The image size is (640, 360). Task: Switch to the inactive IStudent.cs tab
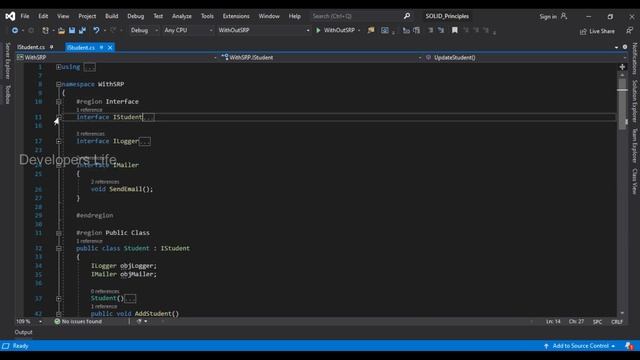(x=31, y=47)
